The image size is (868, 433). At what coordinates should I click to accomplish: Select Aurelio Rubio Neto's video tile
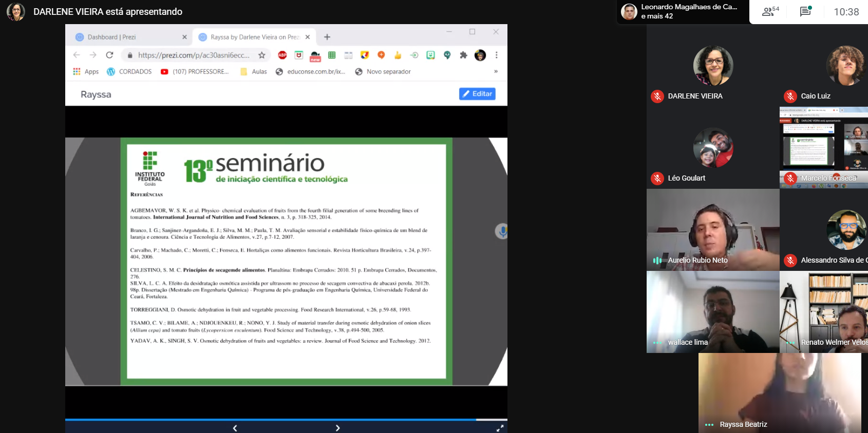(713, 229)
